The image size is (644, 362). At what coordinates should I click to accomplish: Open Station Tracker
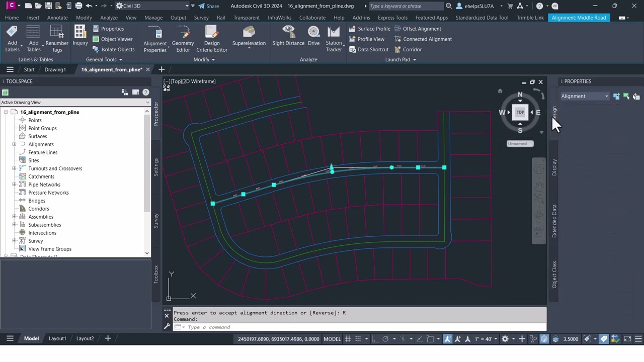[x=334, y=39]
